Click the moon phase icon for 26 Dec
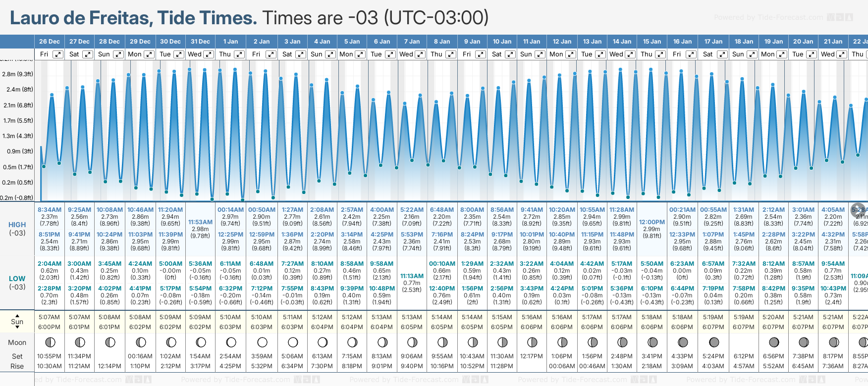 50,342
